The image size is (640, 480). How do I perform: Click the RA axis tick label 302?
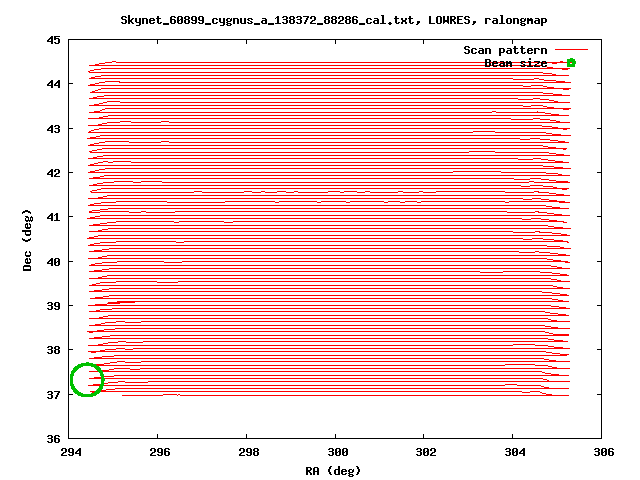pyautogui.click(x=426, y=452)
